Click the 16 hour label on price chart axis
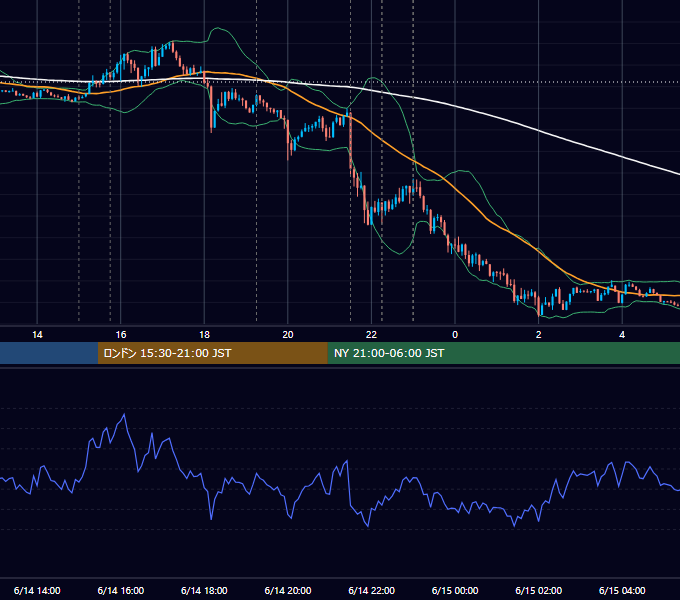Image resolution: width=680 pixels, height=600 pixels. pyautogui.click(x=121, y=335)
